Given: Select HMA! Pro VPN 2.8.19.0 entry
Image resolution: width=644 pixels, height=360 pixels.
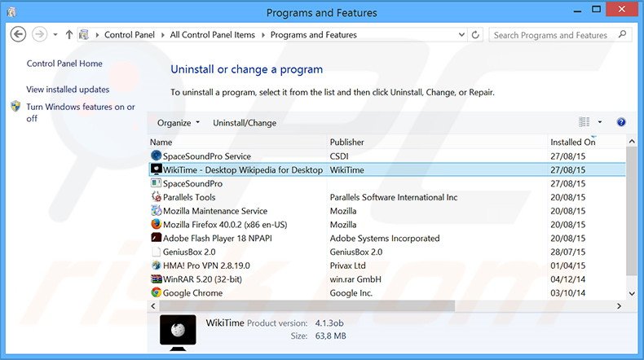Looking at the screenshot, I should pos(206,266).
